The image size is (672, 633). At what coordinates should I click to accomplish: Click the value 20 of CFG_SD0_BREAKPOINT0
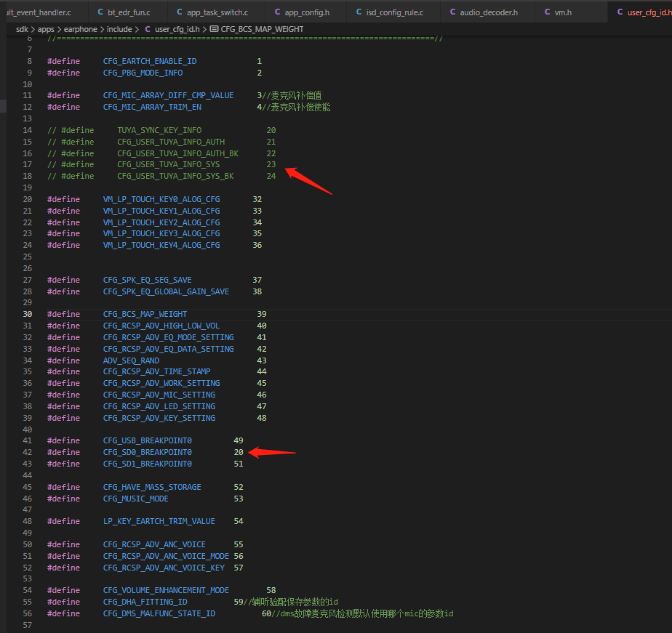click(239, 452)
